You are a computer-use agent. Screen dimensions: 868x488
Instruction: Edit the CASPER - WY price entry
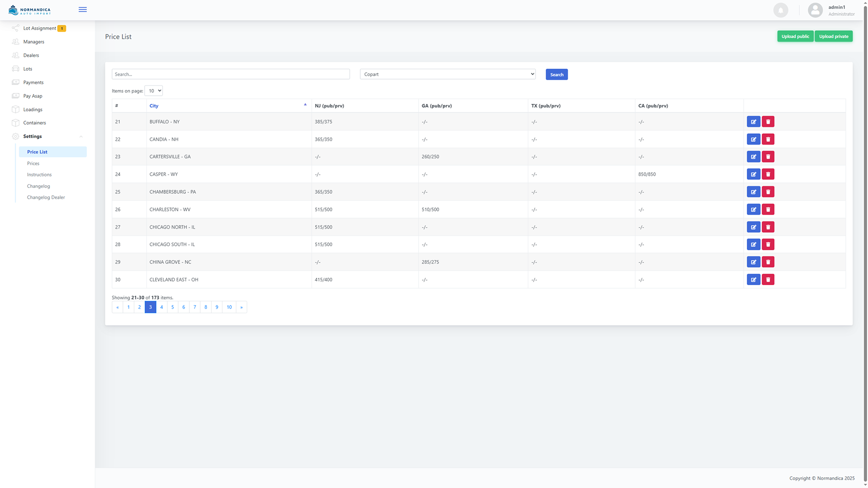[753, 174]
